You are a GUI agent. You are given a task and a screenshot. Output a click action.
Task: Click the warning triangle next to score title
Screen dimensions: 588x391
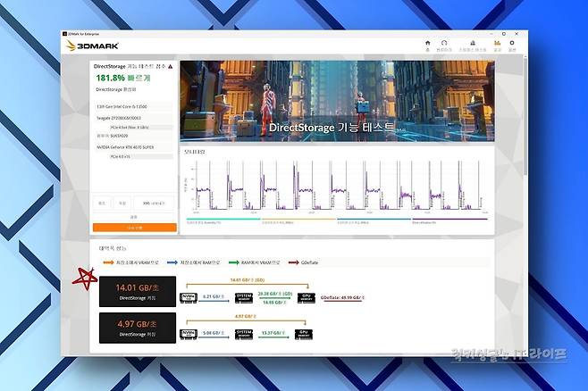[171, 67]
